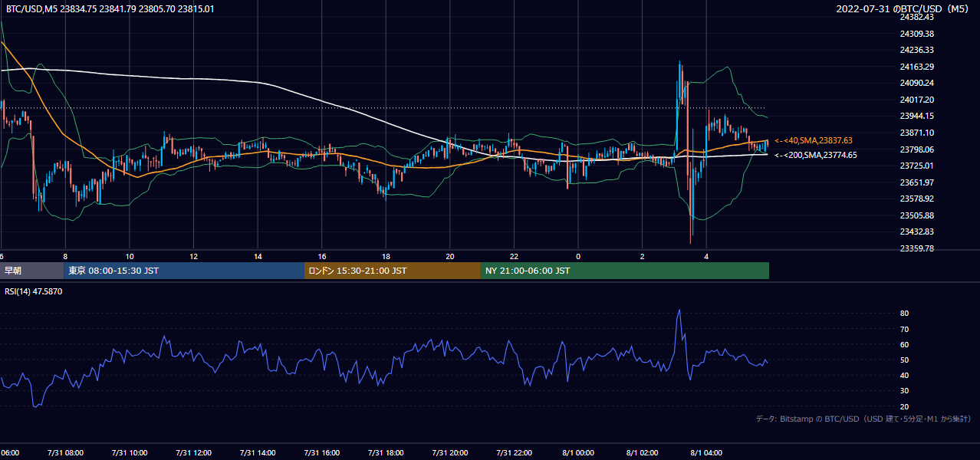980x460 pixels.
Task: Click price axis label 24382.43
Action: [x=917, y=17]
